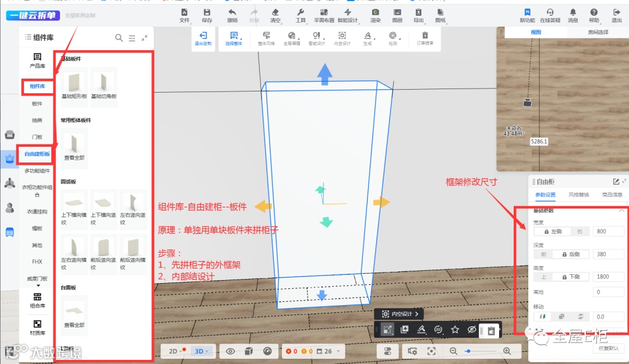Set depth anchor to 前 side
629x364 pixels.
(x=543, y=255)
